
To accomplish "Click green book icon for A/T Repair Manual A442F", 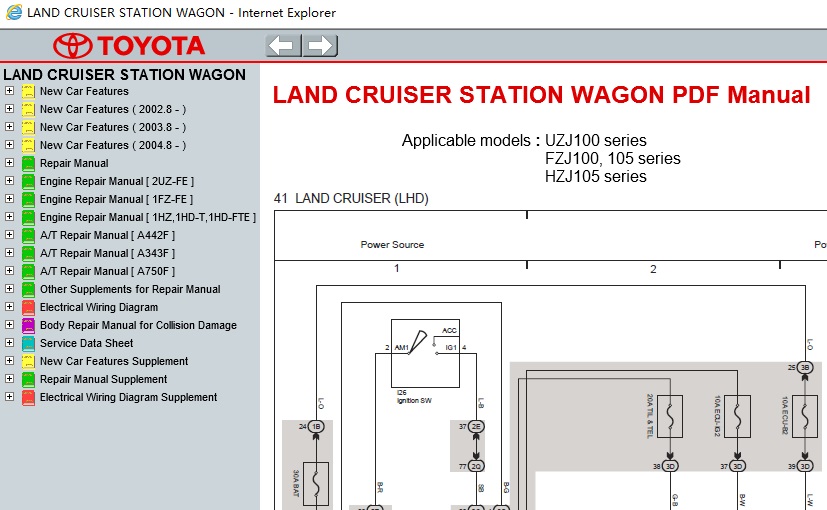I will tap(28, 235).
